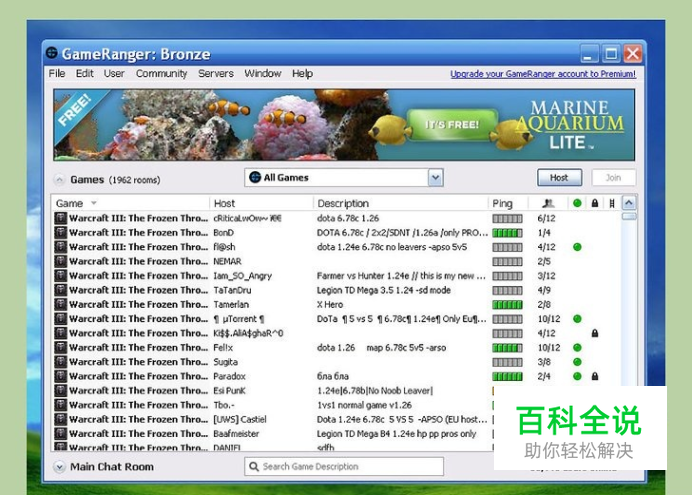
Task: Select the game hosted by µTorrent
Action: tap(337, 319)
